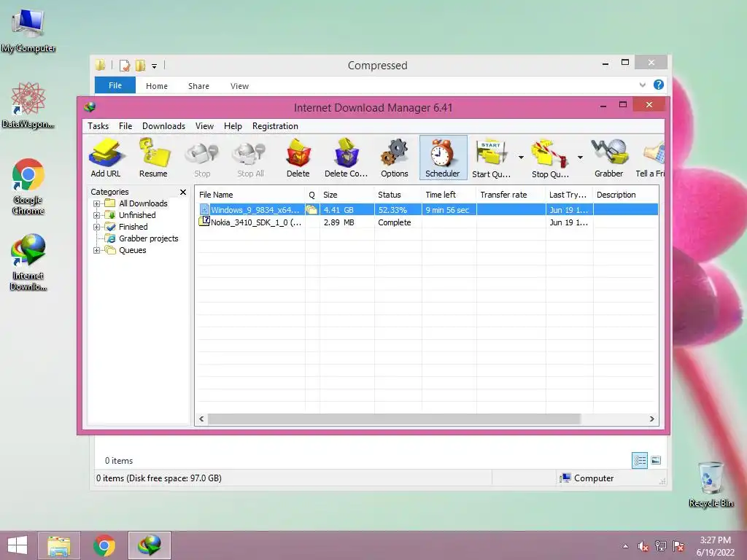Sort by File Name column header
Viewport: 747px width, 560px height.
tap(250, 195)
